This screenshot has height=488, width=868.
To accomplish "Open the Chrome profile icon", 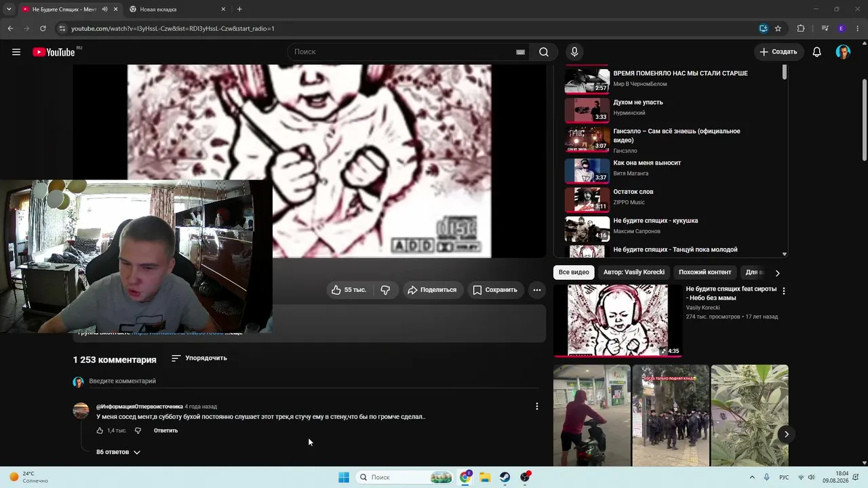I will click(x=842, y=28).
